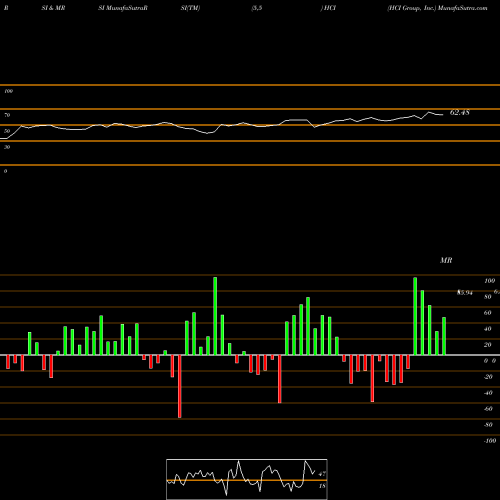Click the 0 label on RSI axis
The image size is (500, 500).
tap(5, 171)
